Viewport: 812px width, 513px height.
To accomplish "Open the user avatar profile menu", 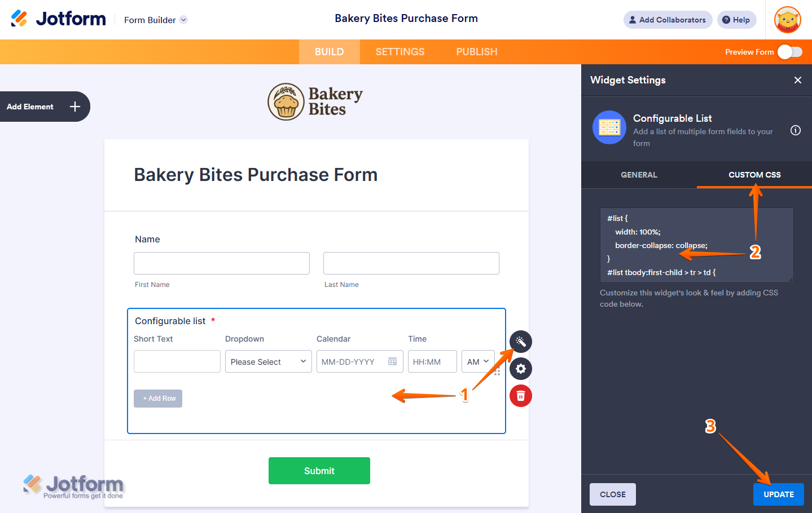I will (x=787, y=20).
